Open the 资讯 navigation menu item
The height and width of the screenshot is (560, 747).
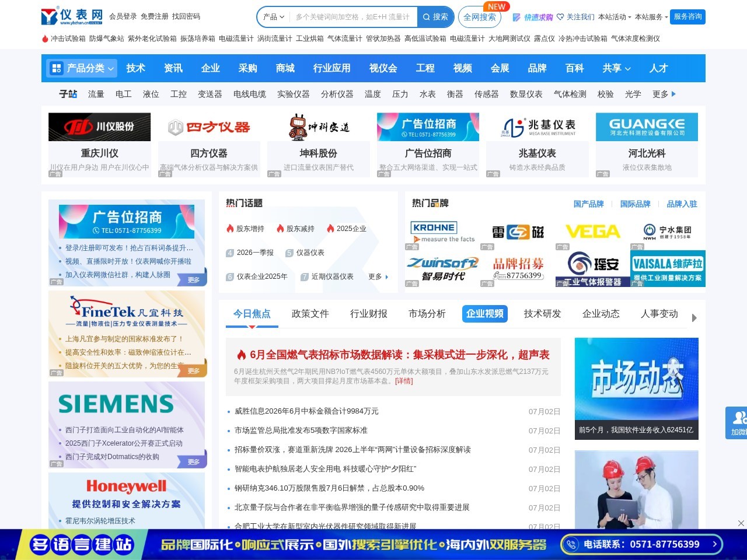coord(173,68)
